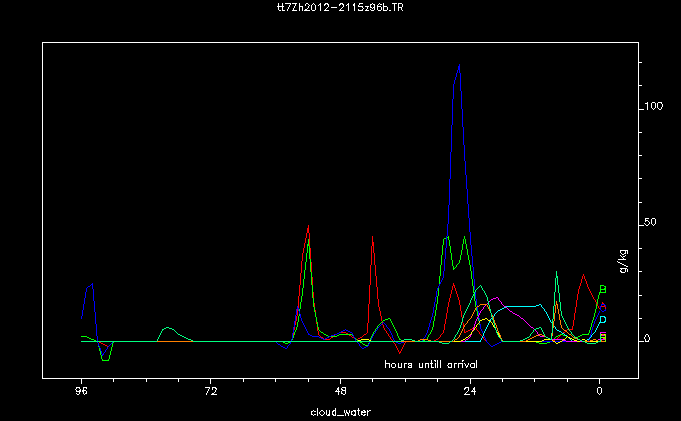Click the 96 tick label on x-axis
The image size is (681, 421).
pos(81,393)
